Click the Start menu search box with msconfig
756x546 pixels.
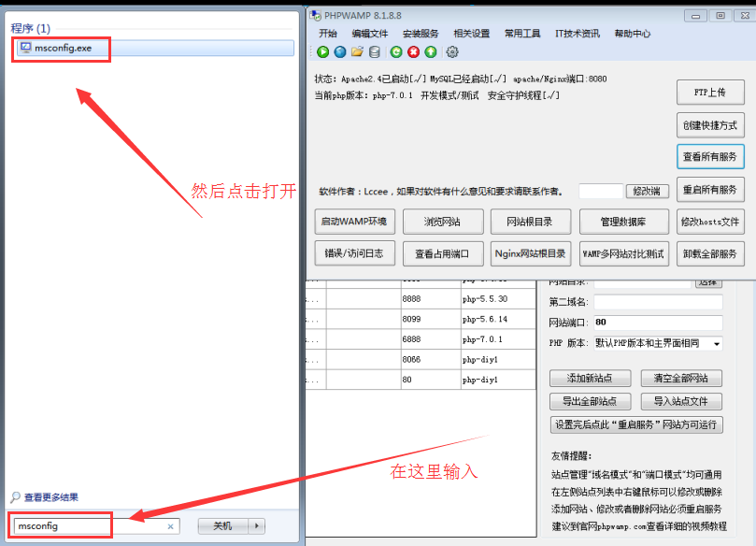pyautogui.click(x=96, y=525)
